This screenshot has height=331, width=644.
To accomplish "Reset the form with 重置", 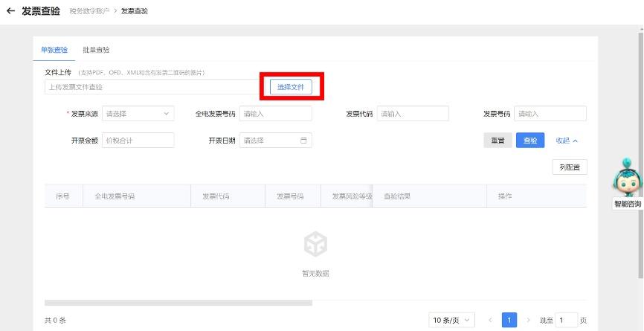I will point(497,141).
